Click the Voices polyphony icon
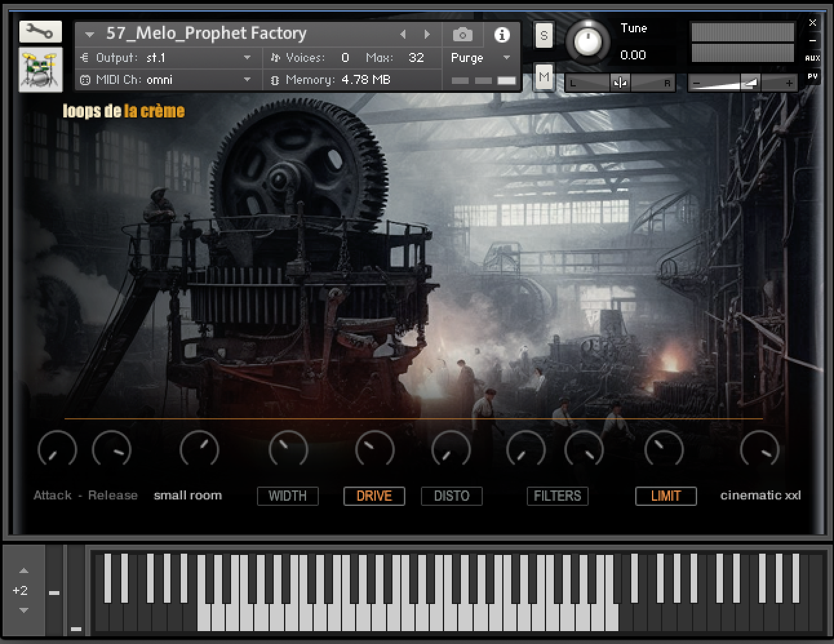The image size is (834, 644). (x=276, y=57)
